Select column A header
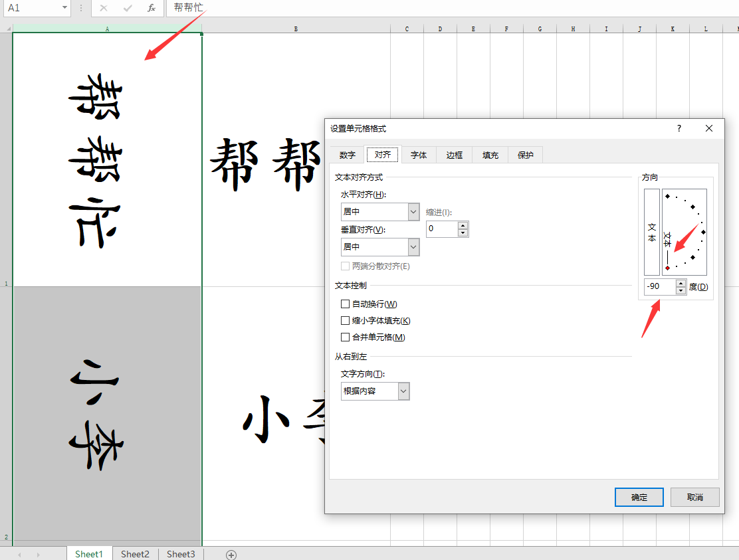This screenshot has height=560, width=739. pyautogui.click(x=107, y=29)
